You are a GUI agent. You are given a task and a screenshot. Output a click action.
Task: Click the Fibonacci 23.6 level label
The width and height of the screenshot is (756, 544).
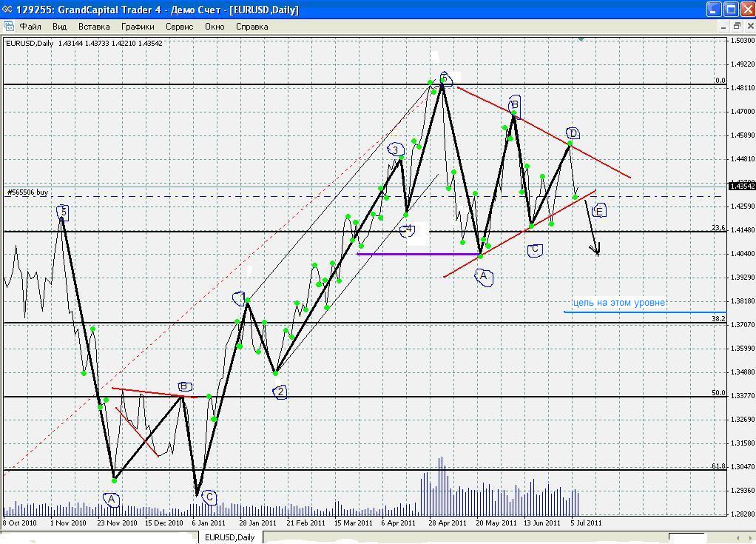pyautogui.click(x=718, y=228)
